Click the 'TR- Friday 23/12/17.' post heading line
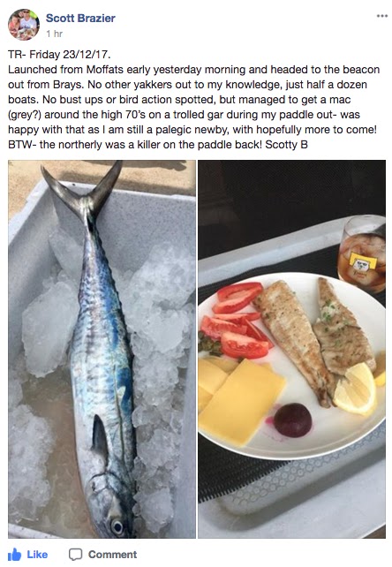Viewport: 392px width, 567px height. click(59, 54)
